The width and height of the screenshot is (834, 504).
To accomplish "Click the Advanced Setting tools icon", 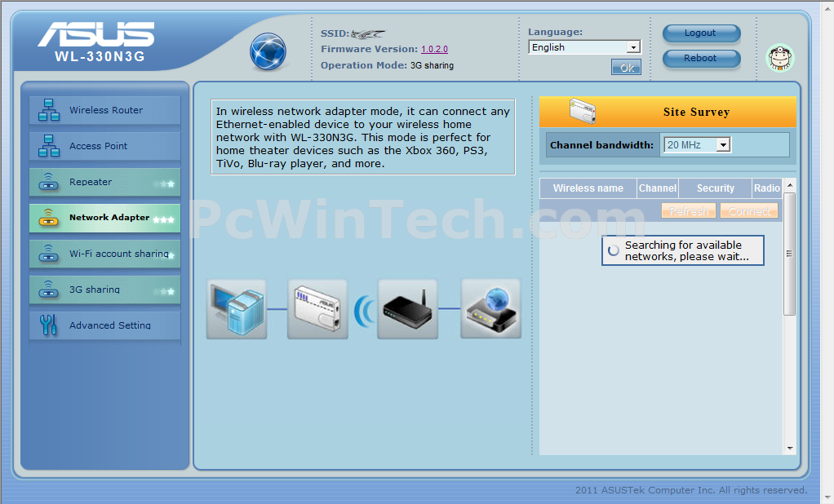I will [x=48, y=325].
